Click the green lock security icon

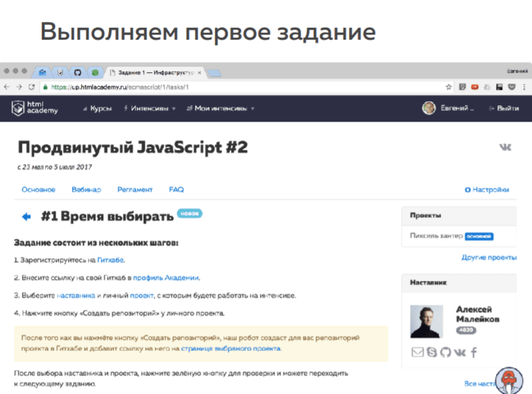(x=45, y=87)
